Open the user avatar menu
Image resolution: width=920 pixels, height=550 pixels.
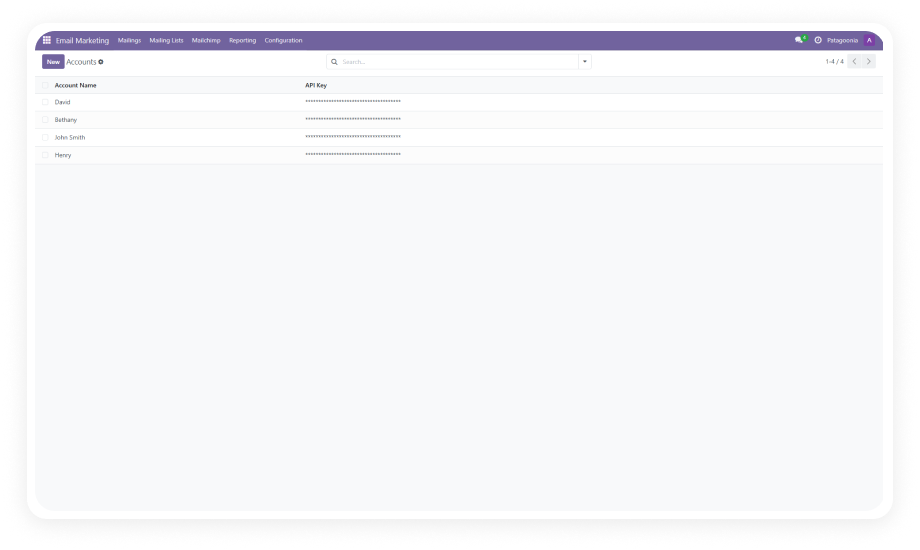(x=869, y=40)
